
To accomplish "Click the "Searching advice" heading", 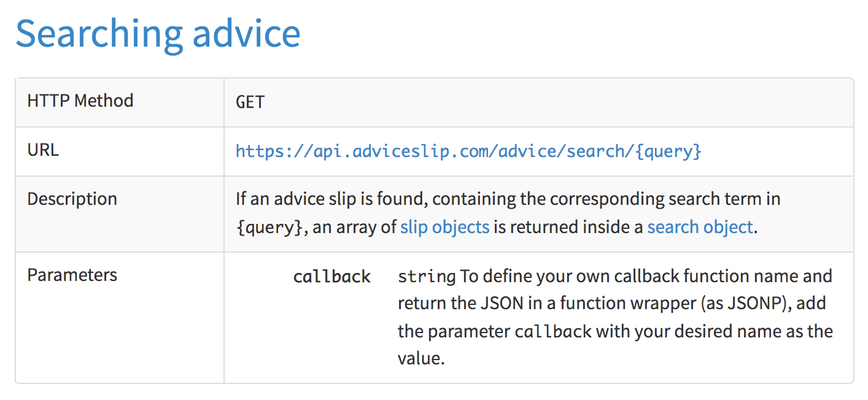I will click(158, 34).
